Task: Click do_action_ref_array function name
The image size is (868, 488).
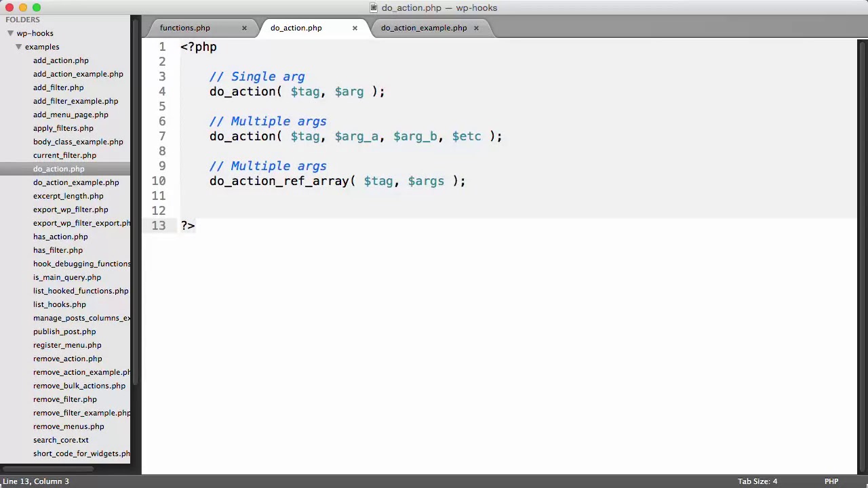Action: (x=279, y=181)
